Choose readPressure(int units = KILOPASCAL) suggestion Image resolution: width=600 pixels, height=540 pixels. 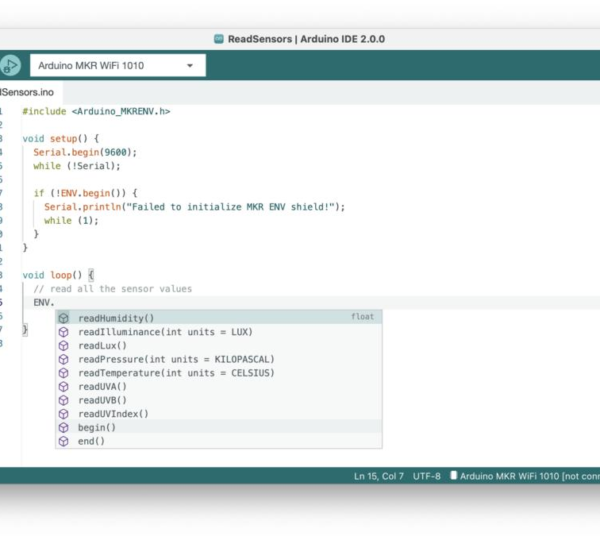coord(219,359)
